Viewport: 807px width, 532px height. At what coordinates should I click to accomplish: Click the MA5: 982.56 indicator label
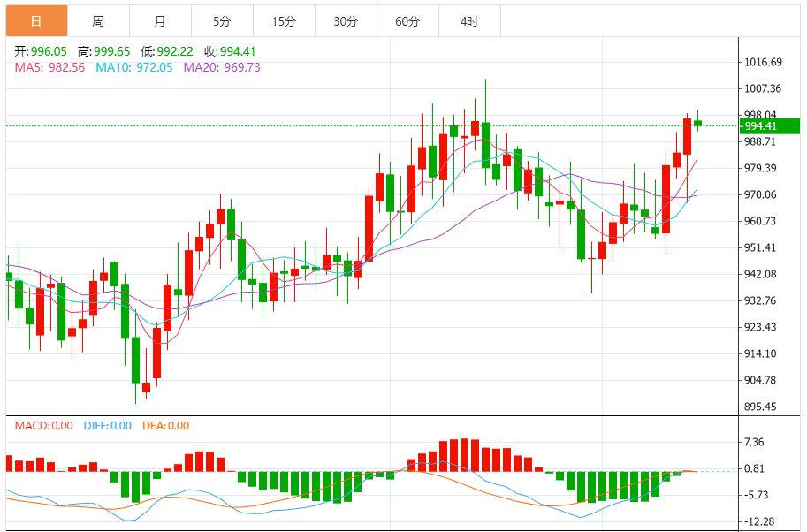(x=49, y=67)
